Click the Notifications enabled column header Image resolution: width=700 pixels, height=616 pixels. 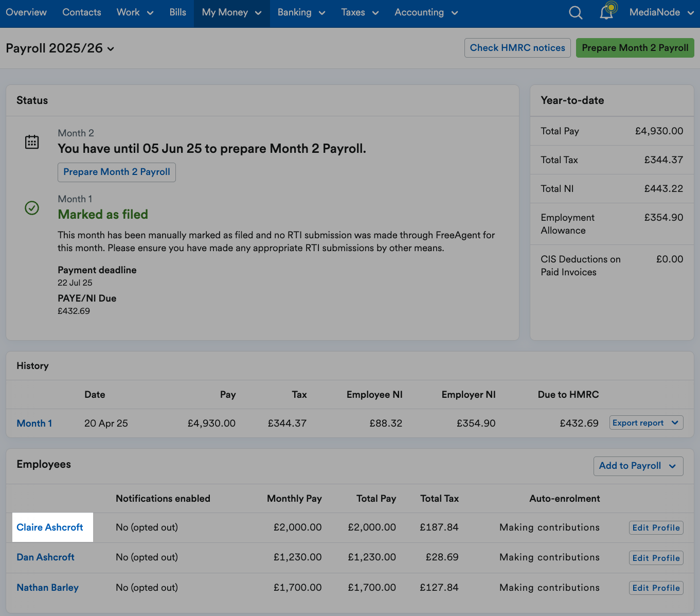tap(163, 498)
